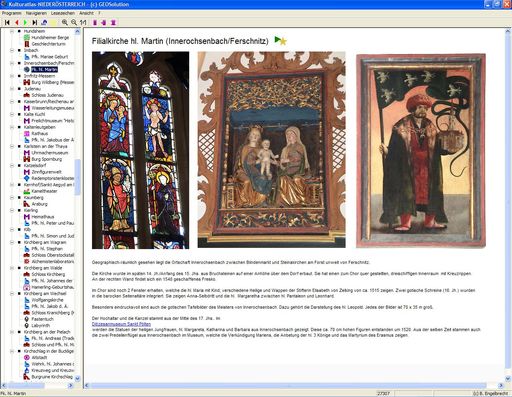The height and width of the screenshot is (397, 512).
Task: Open the Lesezeichen menu
Action: [x=63, y=13]
